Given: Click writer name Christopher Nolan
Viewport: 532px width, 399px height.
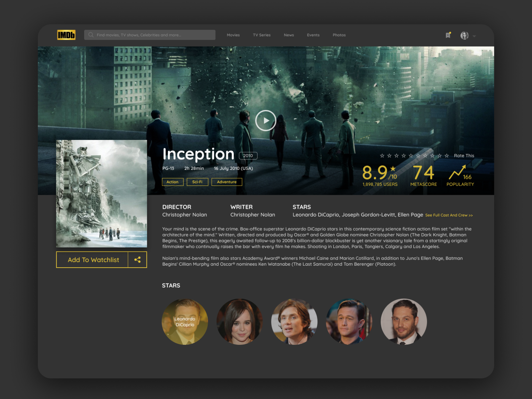Looking at the screenshot, I should click(253, 215).
